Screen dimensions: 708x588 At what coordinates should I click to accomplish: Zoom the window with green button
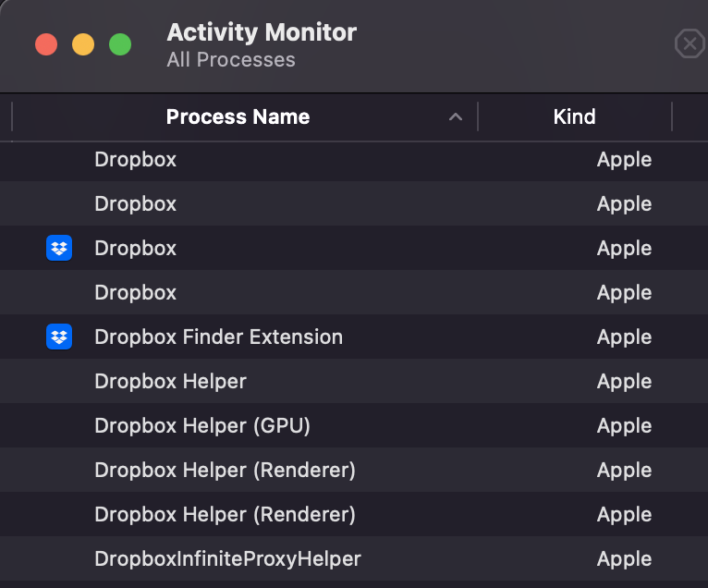[x=120, y=44]
